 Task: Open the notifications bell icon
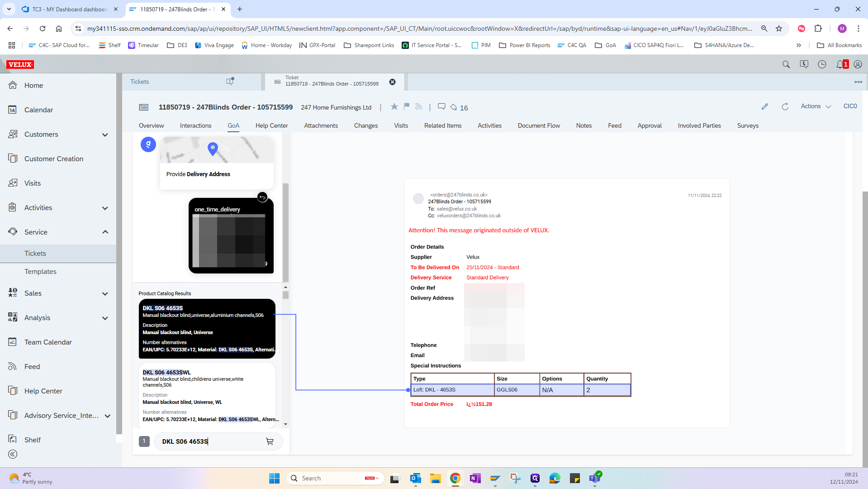pos(840,64)
